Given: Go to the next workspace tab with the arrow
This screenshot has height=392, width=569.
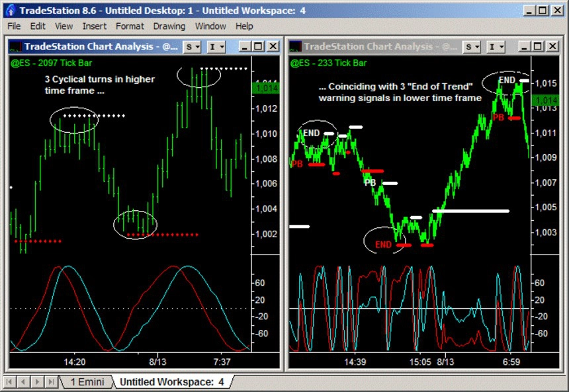Looking at the screenshot, I should coord(37,381).
